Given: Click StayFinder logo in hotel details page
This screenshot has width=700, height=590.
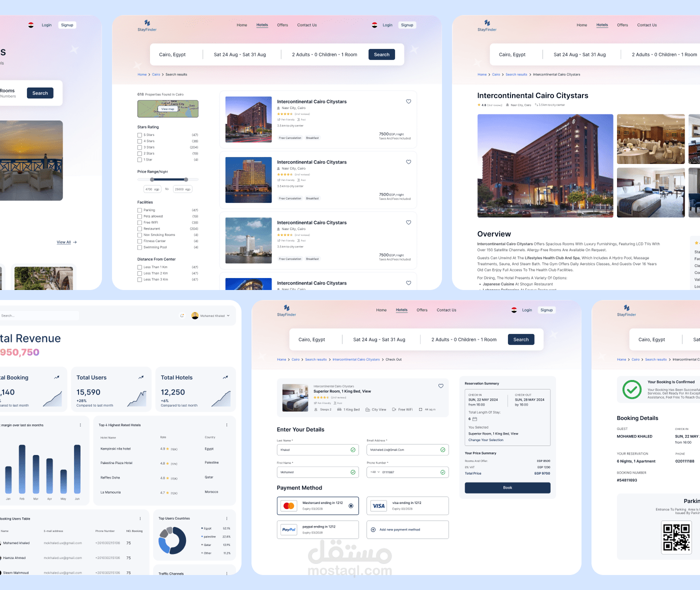Looking at the screenshot, I should click(x=487, y=25).
